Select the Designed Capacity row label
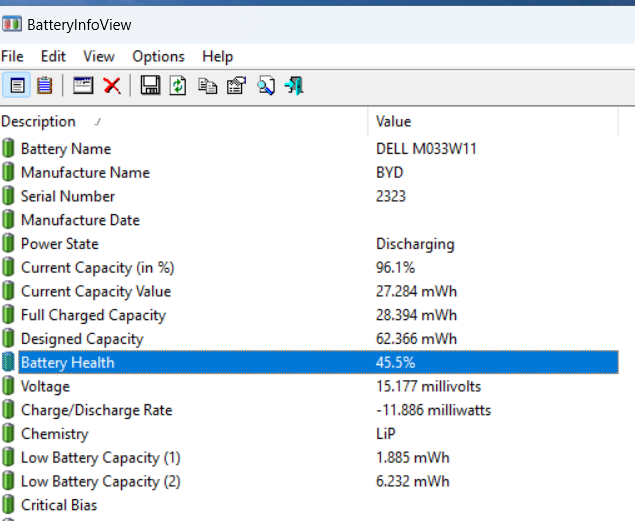The height and width of the screenshot is (521, 635). point(82,339)
